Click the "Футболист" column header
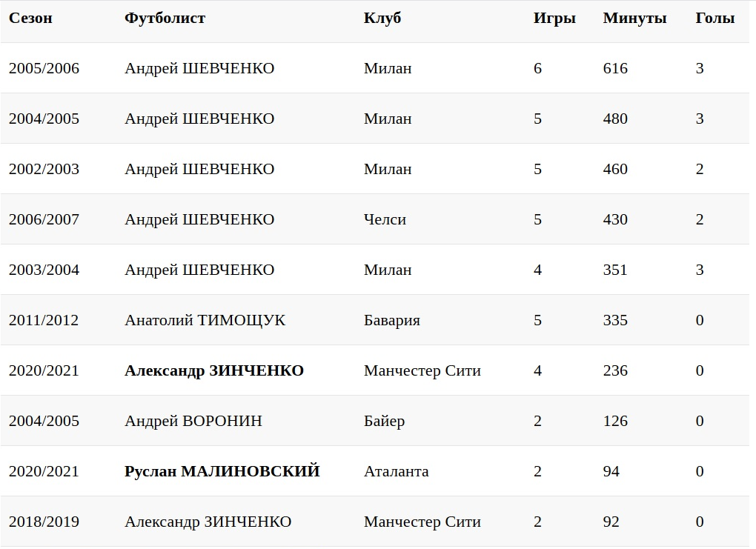Viewport: 756px width, 549px height. coord(165,19)
